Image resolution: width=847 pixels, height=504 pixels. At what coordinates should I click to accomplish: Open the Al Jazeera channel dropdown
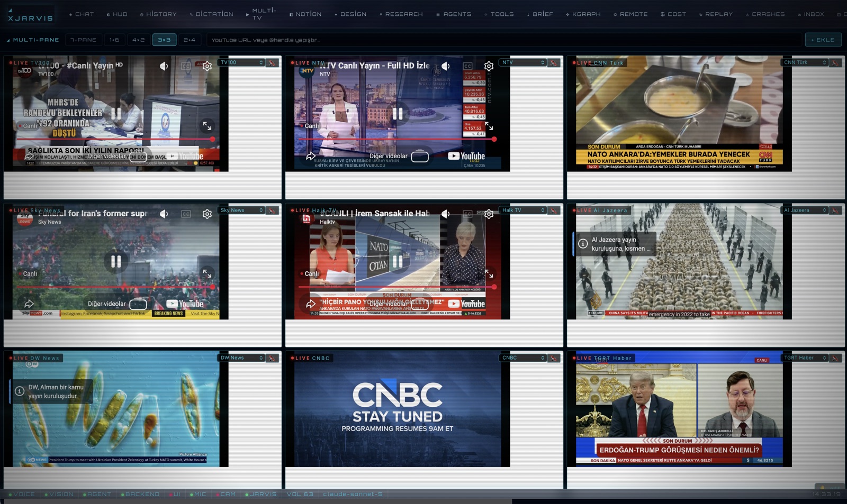click(x=805, y=210)
